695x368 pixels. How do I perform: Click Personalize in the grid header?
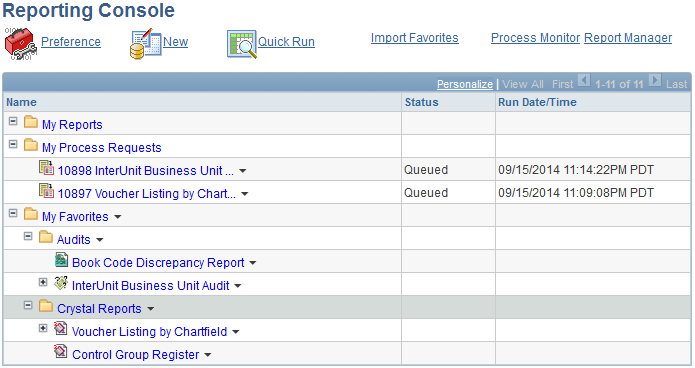pyautogui.click(x=465, y=84)
